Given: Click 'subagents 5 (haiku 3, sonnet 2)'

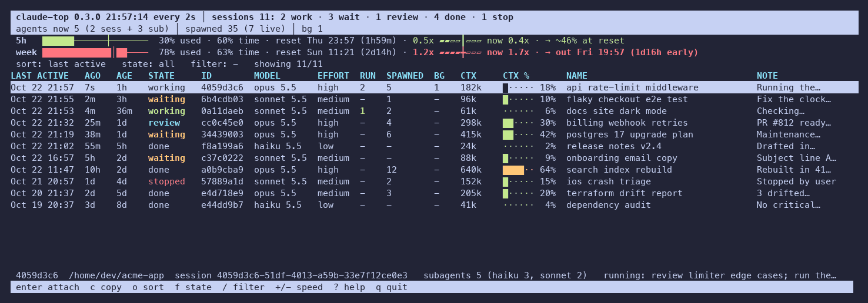Looking at the screenshot, I should pos(505,275).
